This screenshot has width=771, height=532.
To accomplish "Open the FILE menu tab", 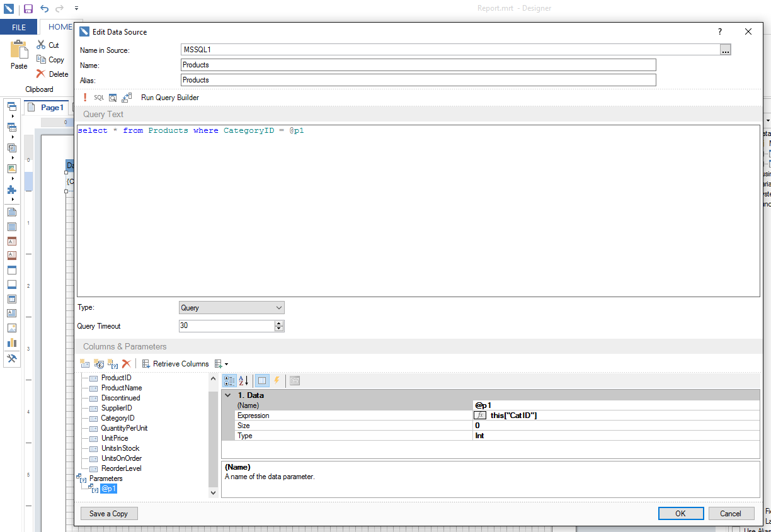I will [19, 27].
